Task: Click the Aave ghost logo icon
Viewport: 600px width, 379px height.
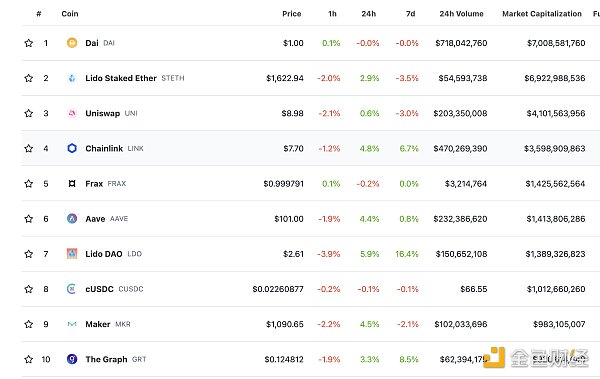Action: 72,219
